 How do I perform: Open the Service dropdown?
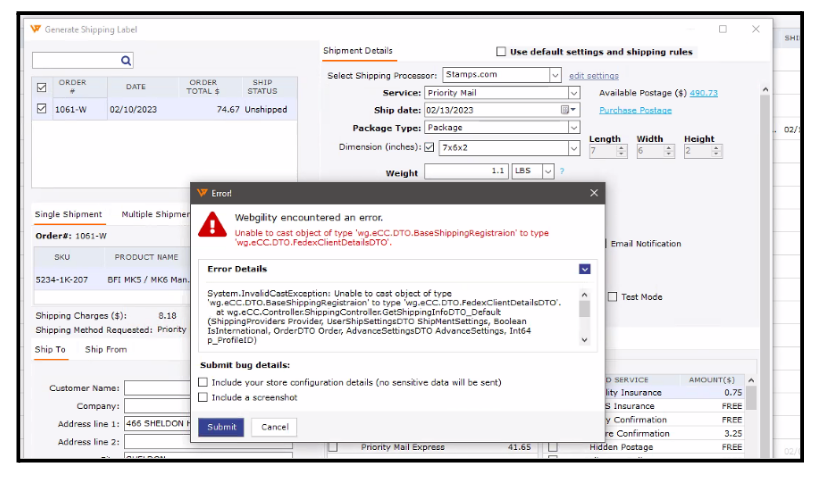(x=573, y=93)
